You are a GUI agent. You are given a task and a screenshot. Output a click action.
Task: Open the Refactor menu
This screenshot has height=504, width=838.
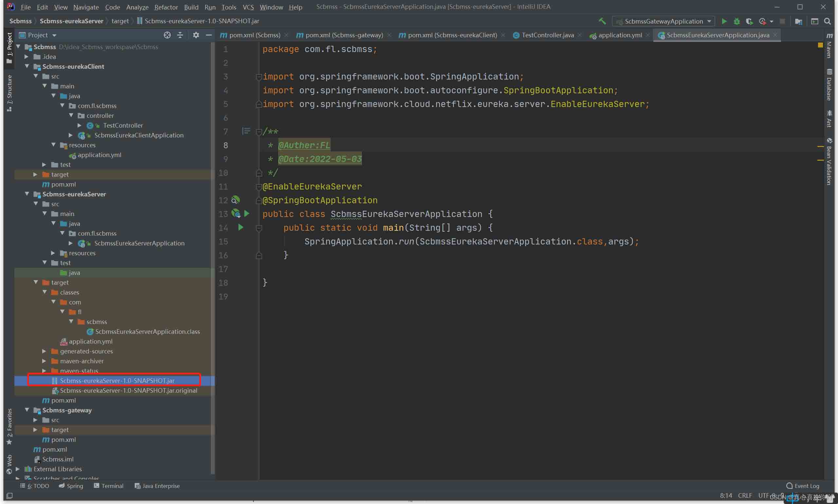166,7
